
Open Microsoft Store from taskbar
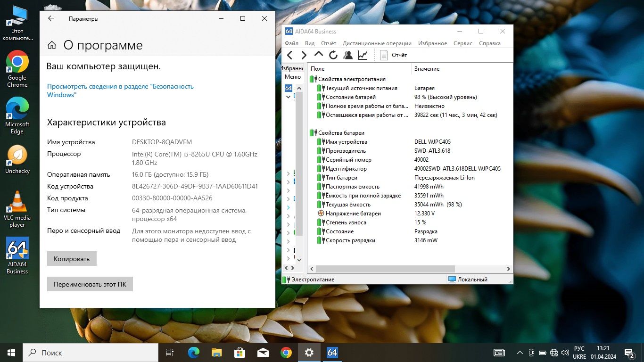pyautogui.click(x=239, y=353)
